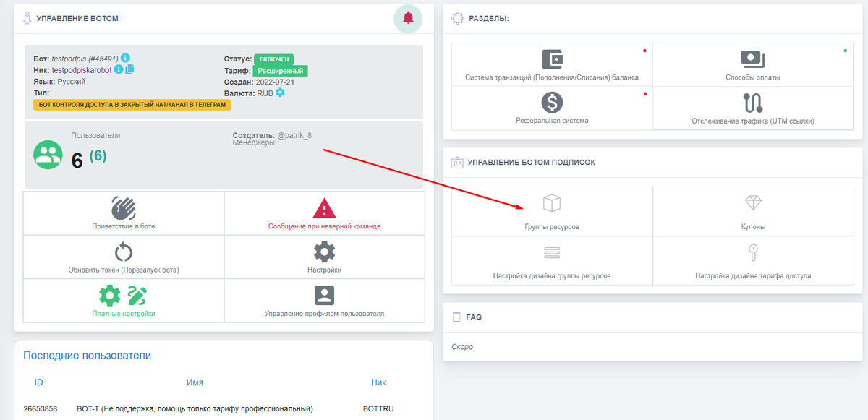Click the green gear paid settings icon
Image resolution: width=868 pixels, height=420 pixels.
click(x=110, y=295)
